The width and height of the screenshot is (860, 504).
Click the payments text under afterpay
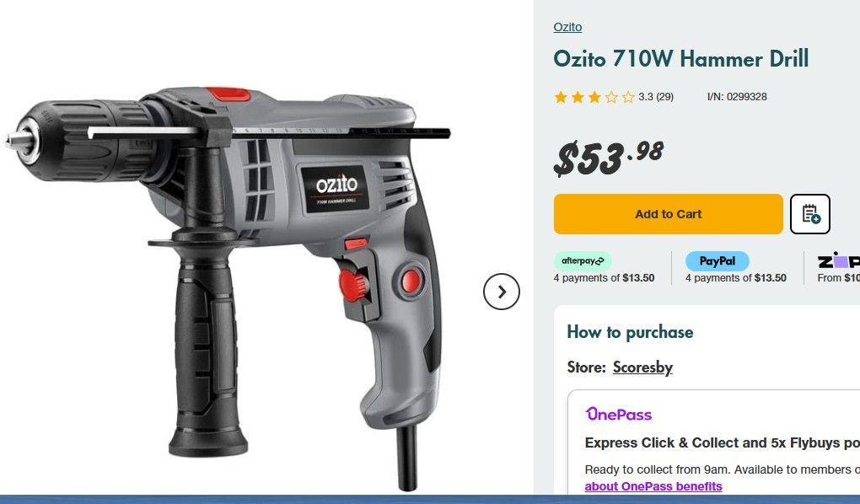pos(604,278)
